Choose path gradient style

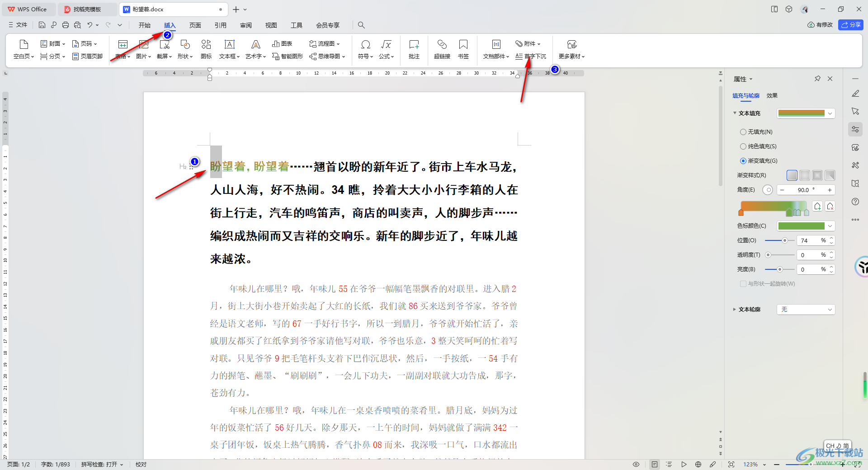(830, 175)
